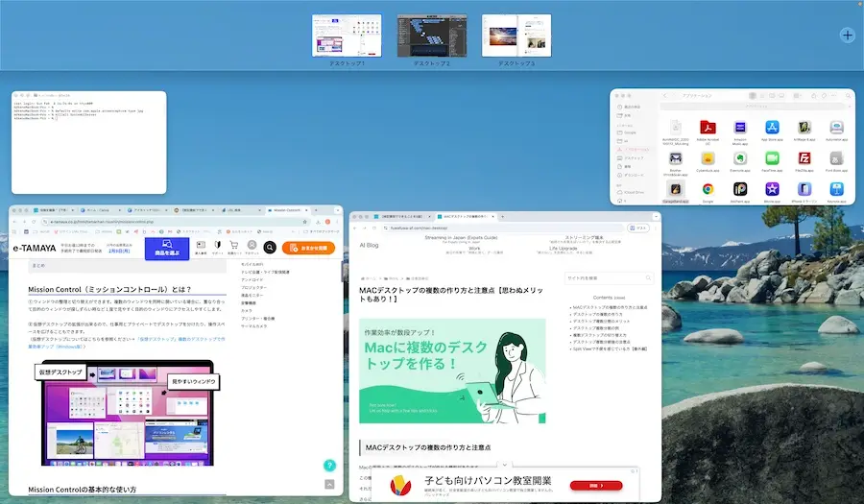The height and width of the screenshot is (504, 864).
Task: Click Finder back chevron button
Action: pos(665,96)
